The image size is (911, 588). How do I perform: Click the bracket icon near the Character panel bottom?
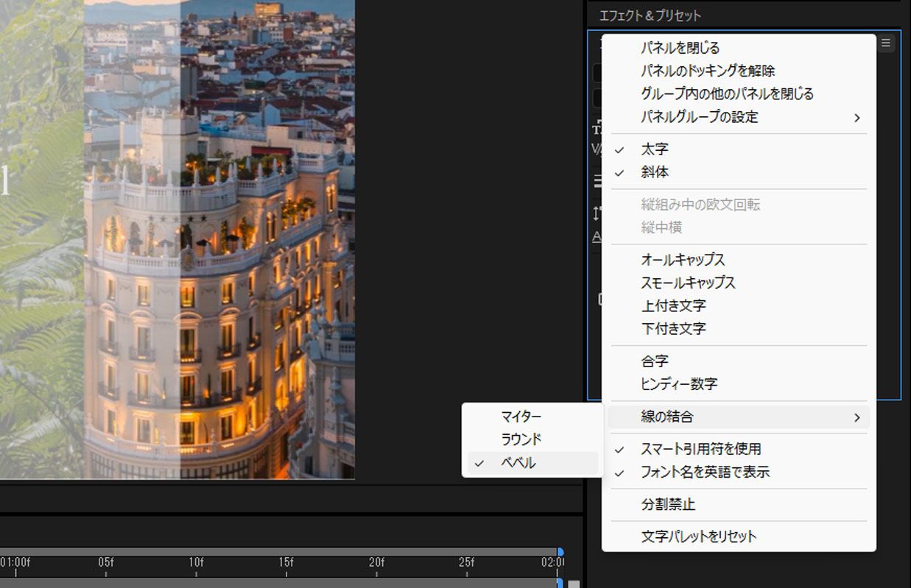point(600,300)
